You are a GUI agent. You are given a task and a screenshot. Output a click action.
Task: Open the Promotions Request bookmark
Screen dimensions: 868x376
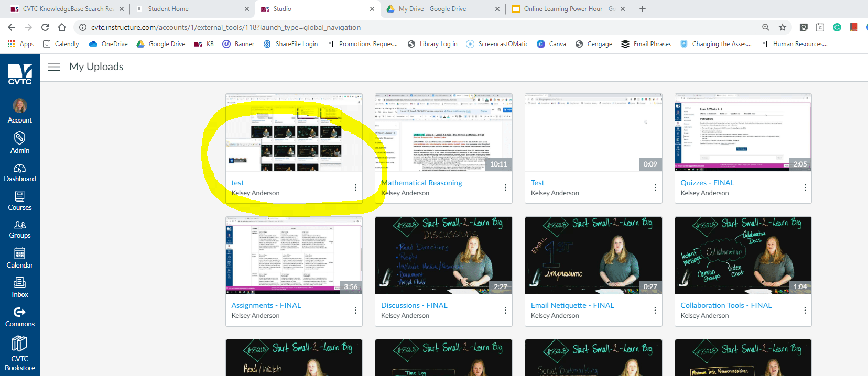click(362, 44)
